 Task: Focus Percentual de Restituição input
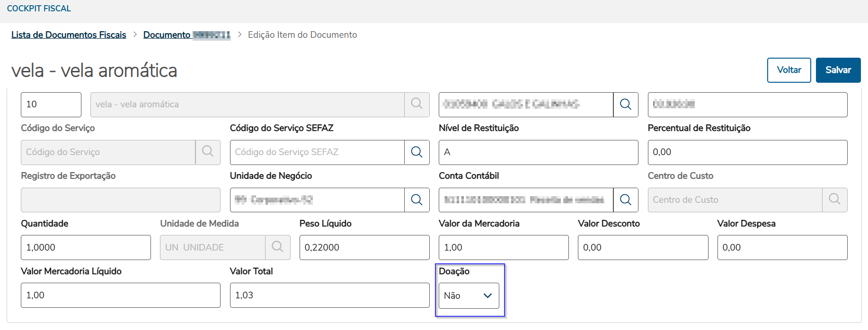747,152
